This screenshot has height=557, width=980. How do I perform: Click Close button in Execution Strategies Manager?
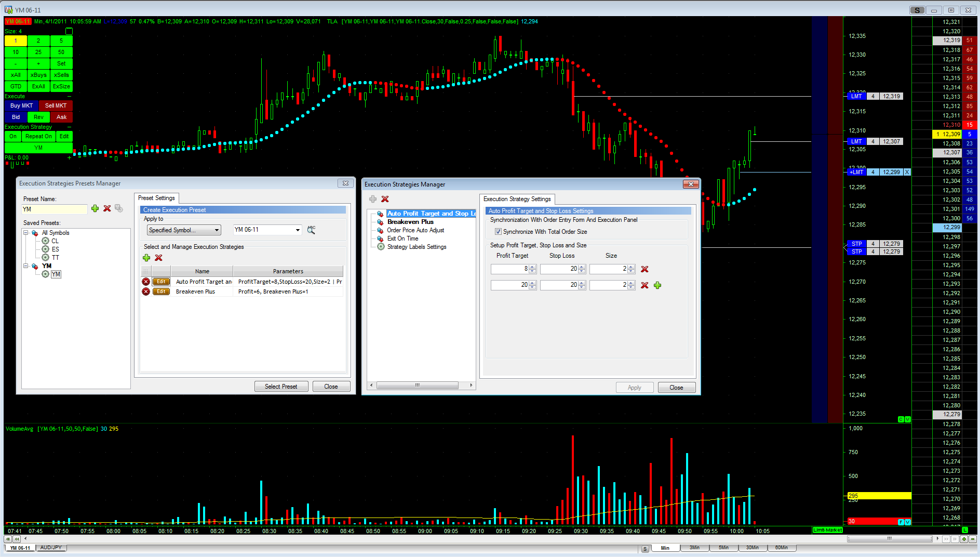pyautogui.click(x=676, y=388)
